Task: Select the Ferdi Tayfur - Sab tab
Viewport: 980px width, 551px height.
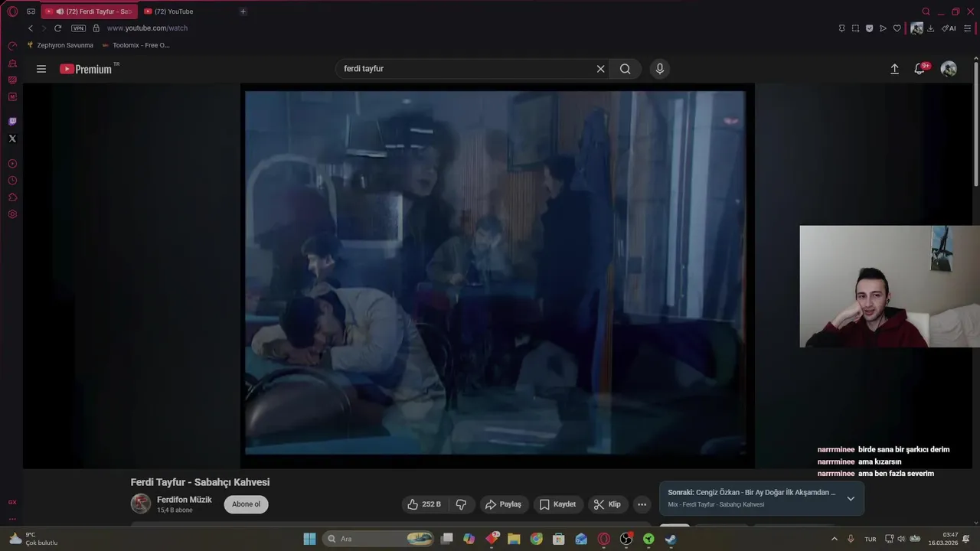Action: [x=88, y=11]
